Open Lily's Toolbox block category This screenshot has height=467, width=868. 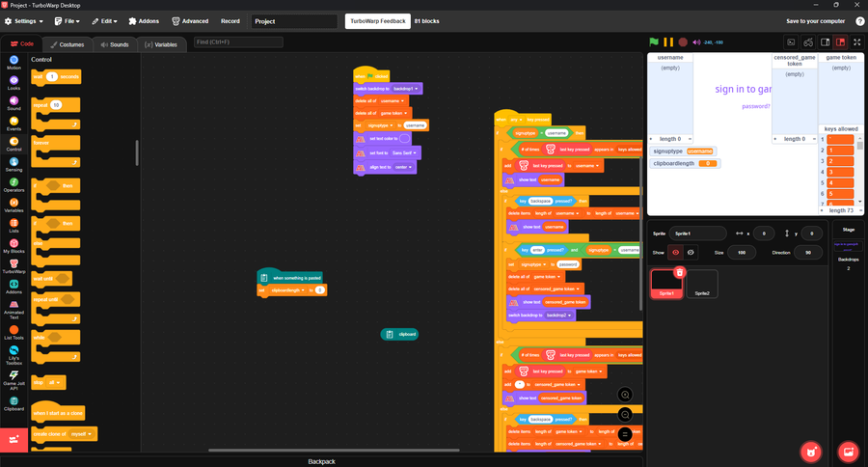pos(14,354)
